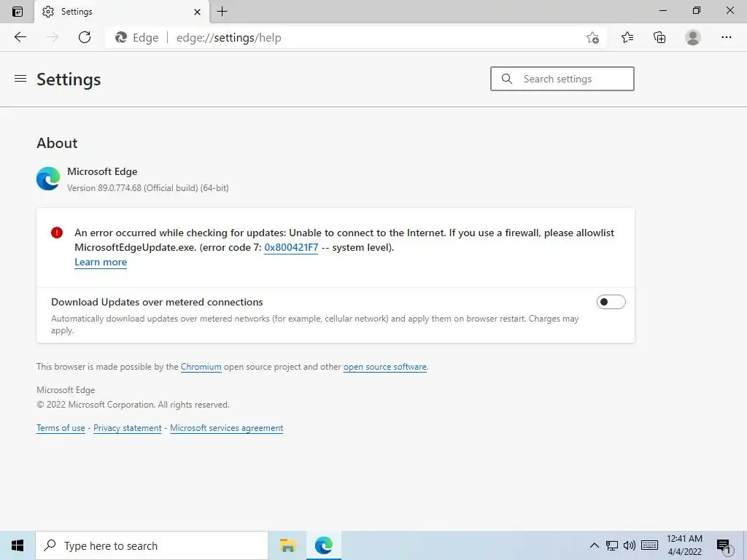The height and width of the screenshot is (560, 747).
Task: Click the Search settings field
Action: [562, 79]
